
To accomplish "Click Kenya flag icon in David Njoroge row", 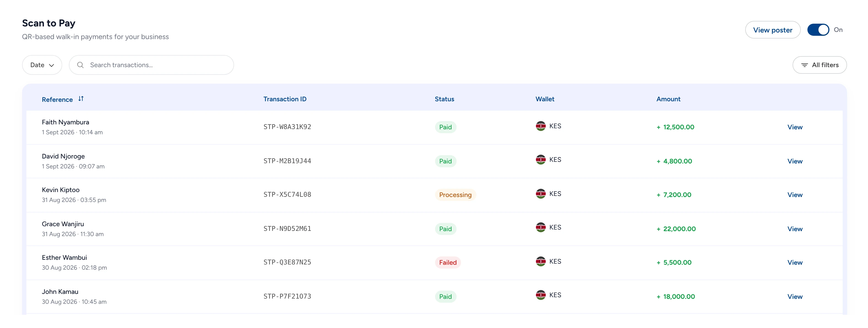I will tap(541, 160).
